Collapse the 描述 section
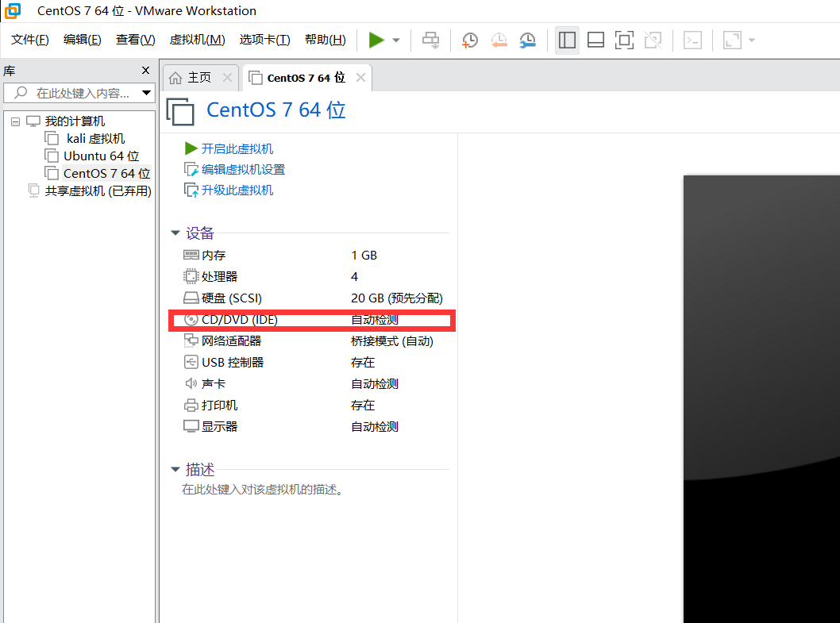 point(175,469)
